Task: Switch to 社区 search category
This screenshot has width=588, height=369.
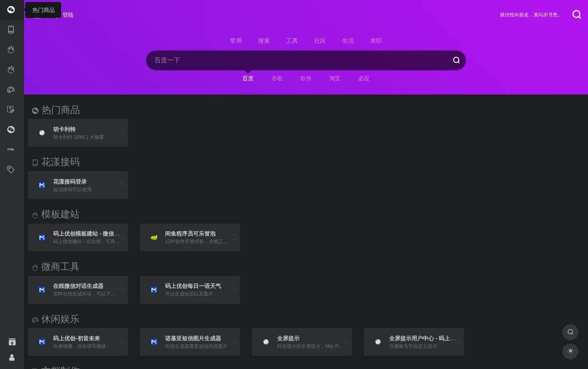Action: 320,41
